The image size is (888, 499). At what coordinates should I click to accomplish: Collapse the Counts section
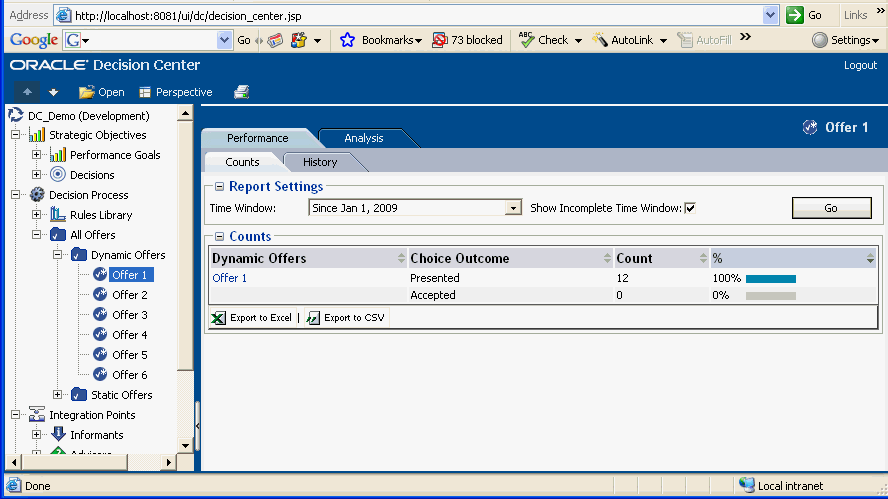219,236
